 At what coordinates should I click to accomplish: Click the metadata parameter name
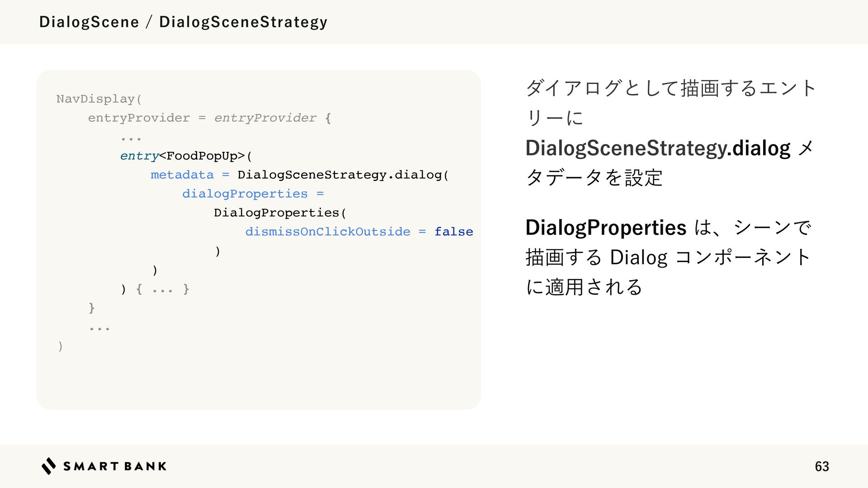click(182, 175)
